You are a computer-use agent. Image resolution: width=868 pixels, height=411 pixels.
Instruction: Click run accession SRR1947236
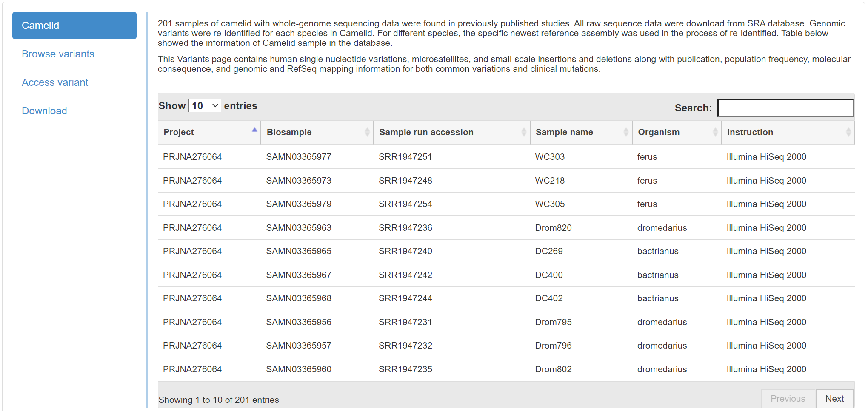(x=405, y=228)
